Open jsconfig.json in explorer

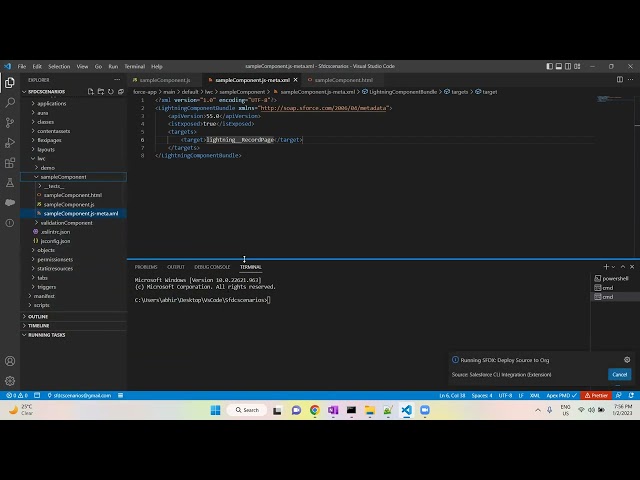(x=55, y=241)
